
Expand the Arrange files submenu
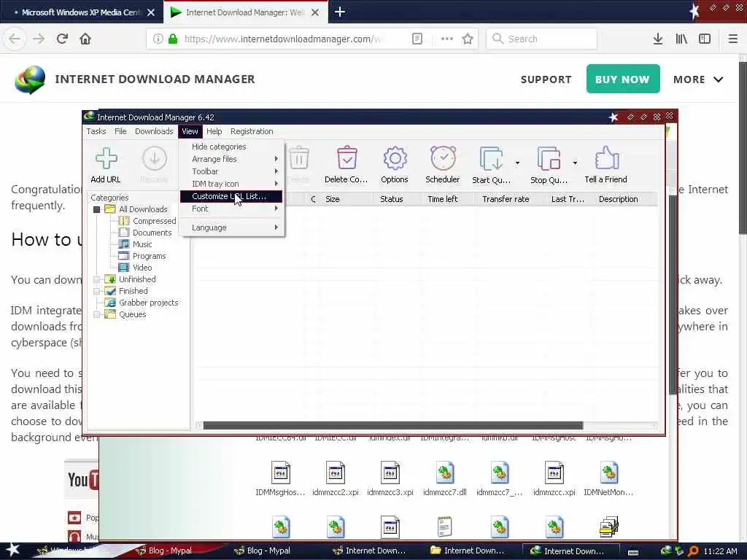click(231, 159)
